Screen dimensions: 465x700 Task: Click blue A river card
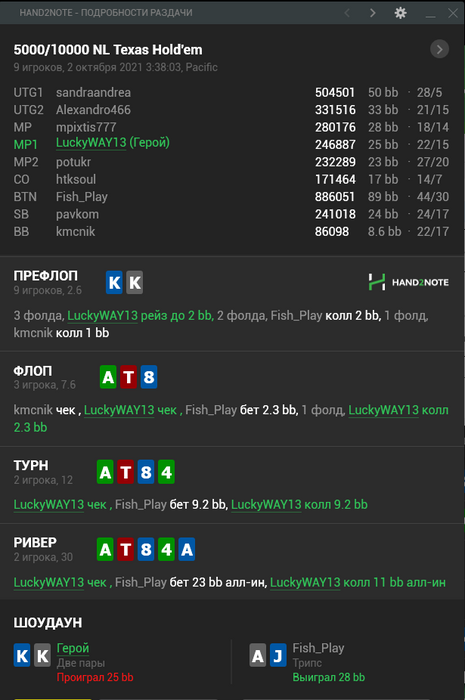[187, 549]
